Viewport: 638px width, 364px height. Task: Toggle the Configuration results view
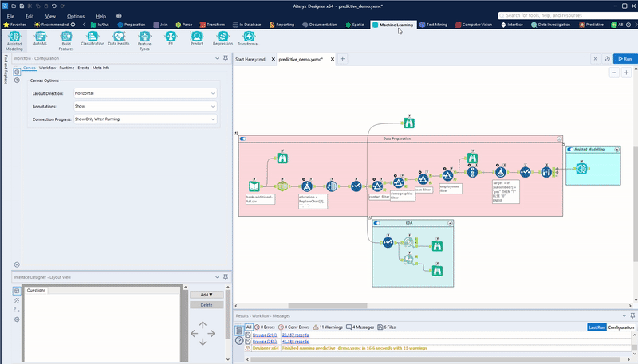point(621,327)
